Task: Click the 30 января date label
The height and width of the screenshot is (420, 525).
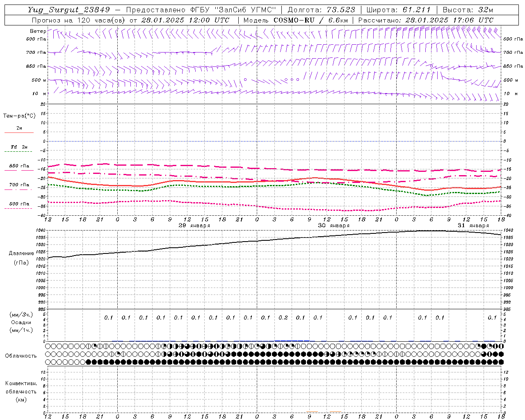Action: [334, 226]
